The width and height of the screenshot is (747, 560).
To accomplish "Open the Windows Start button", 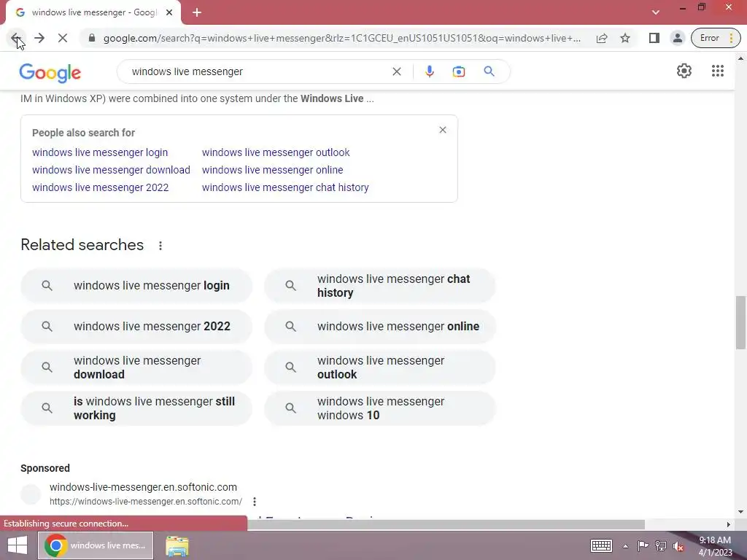I will click(18, 545).
